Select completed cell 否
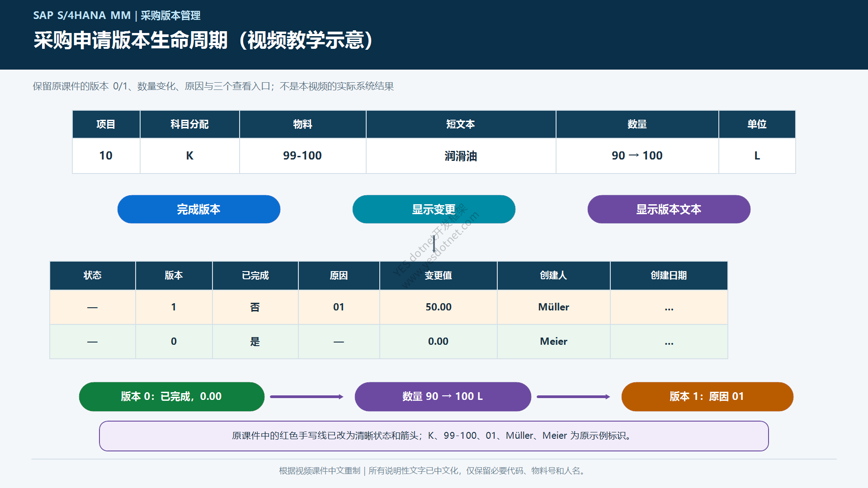 coord(255,307)
